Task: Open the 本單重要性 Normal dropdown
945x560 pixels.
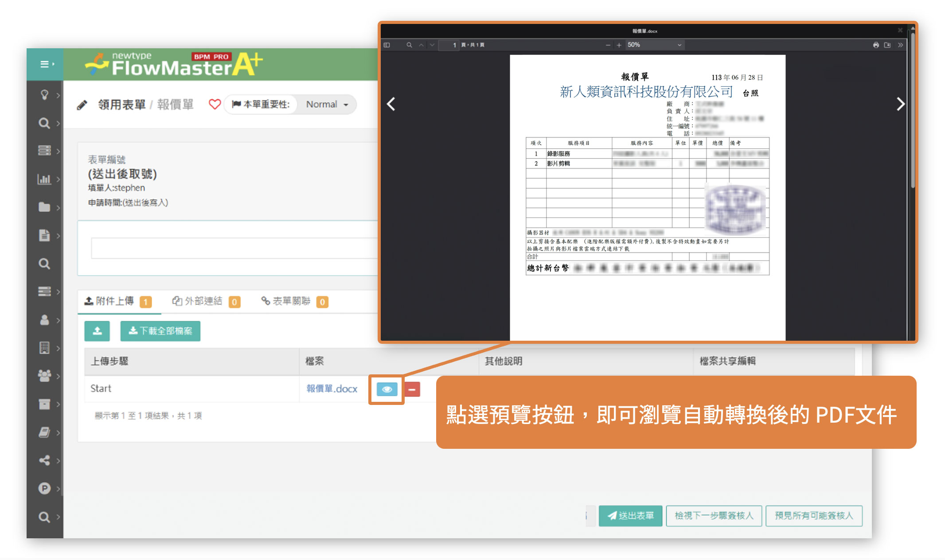Action: coord(327,105)
